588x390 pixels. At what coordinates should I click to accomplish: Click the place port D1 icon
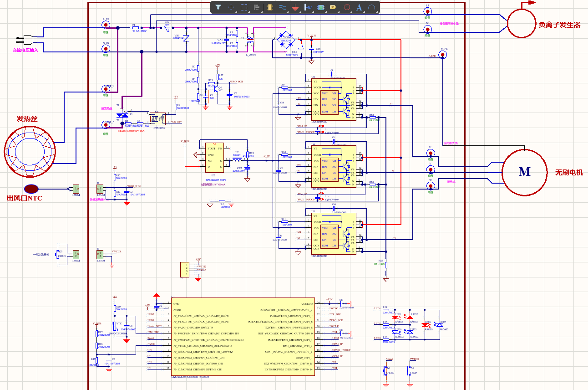pyautogui.click(x=333, y=7)
